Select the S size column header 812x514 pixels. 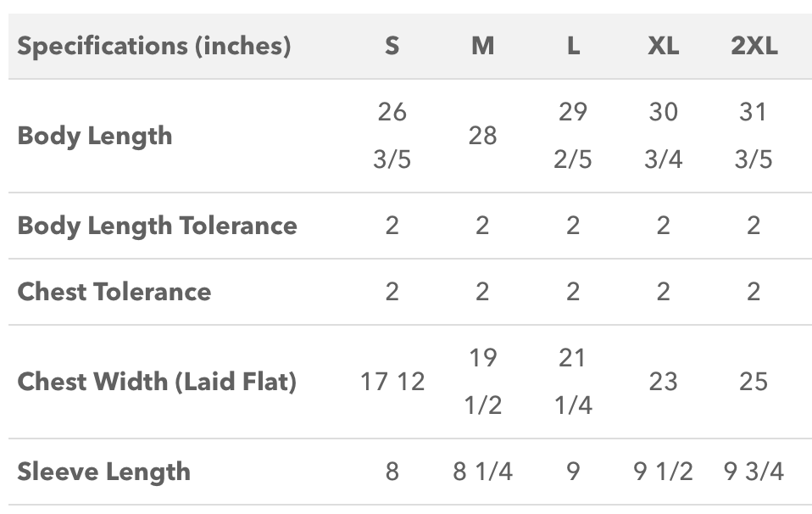tap(392, 46)
